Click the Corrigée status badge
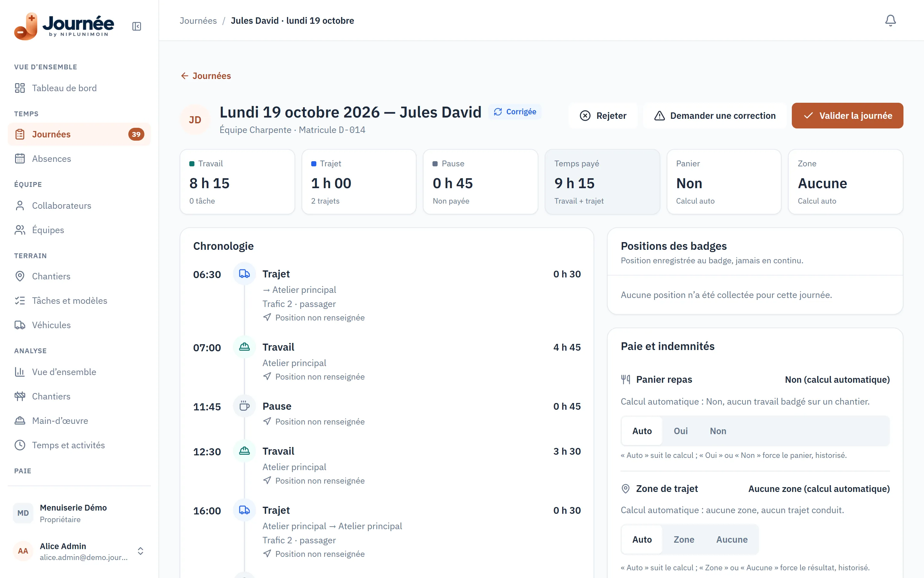 515,112
